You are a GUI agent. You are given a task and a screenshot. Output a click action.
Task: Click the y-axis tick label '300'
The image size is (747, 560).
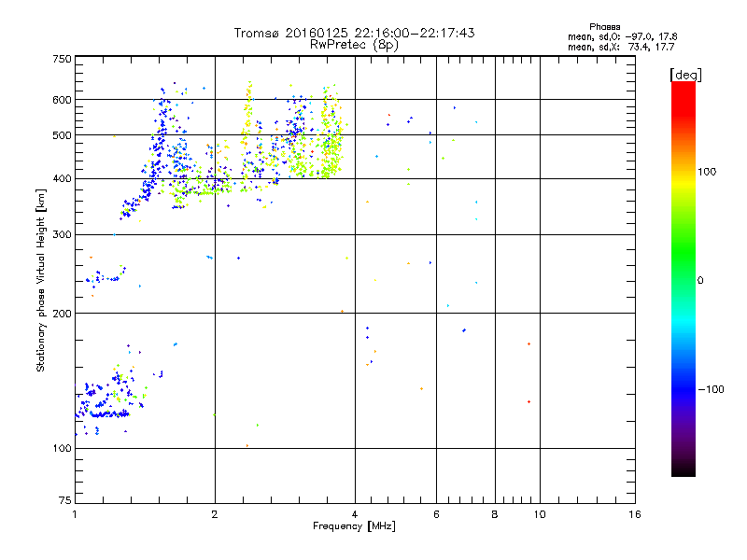(x=63, y=235)
